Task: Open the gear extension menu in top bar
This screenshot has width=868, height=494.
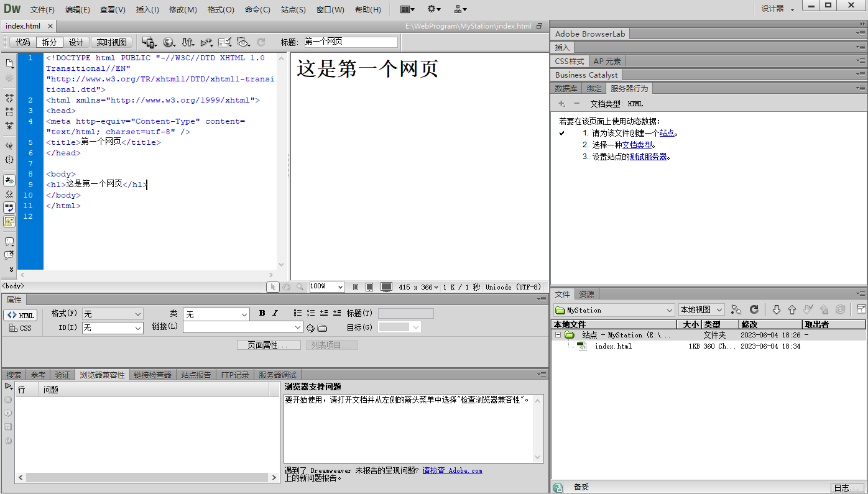Action: [434, 9]
